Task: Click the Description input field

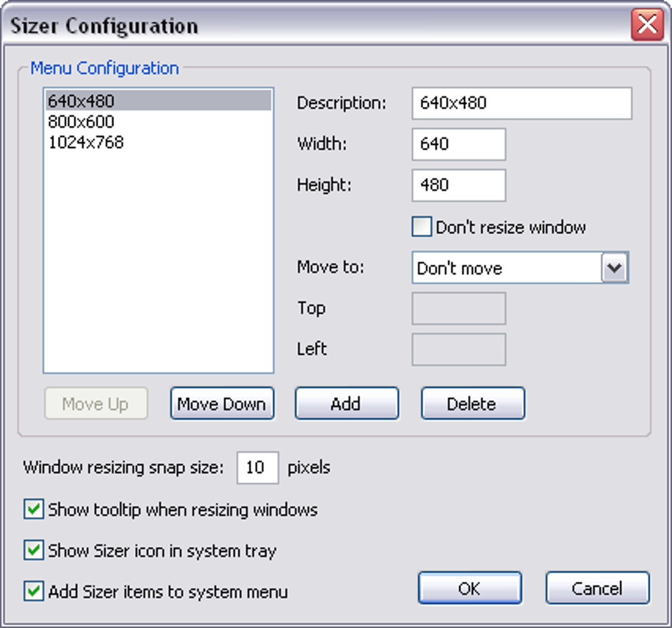Action: click(x=522, y=103)
